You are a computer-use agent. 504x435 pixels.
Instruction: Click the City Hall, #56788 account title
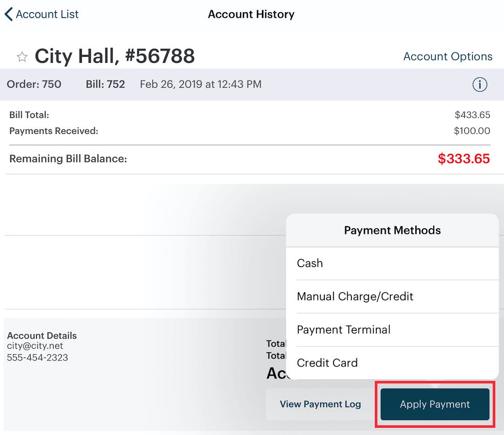114,56
